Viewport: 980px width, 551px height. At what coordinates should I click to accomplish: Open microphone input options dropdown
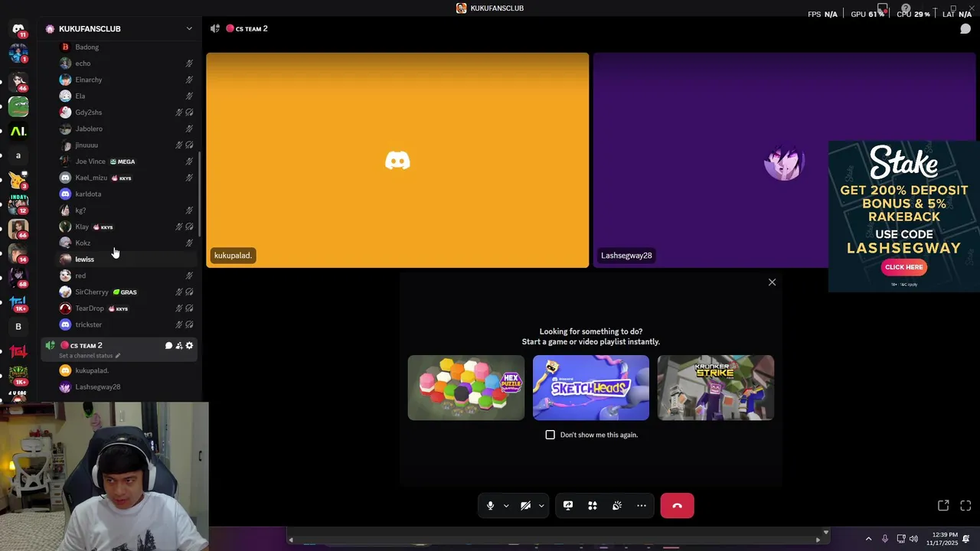pos(505,506)
